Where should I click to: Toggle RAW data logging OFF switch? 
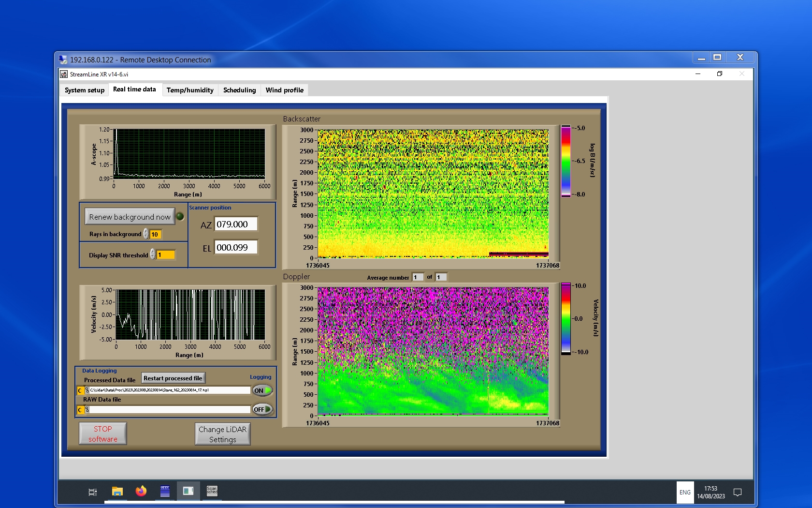pyautogui.click(x=262, y=409)
